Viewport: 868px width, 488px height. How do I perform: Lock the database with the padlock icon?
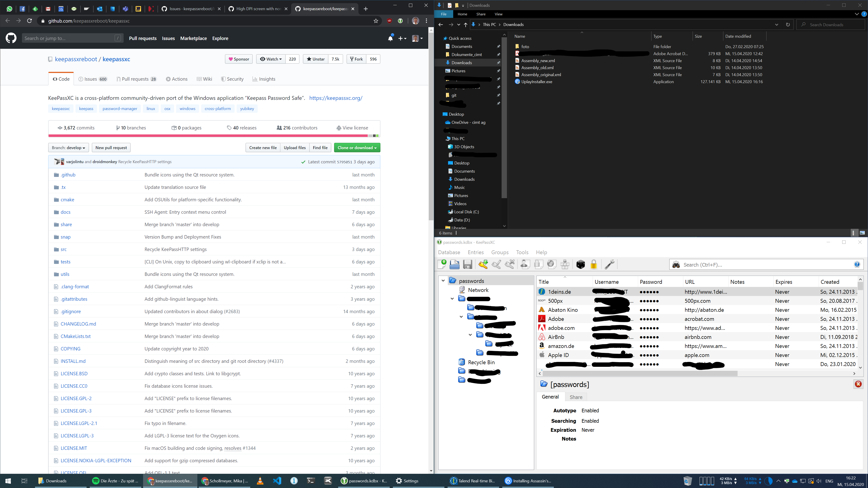coord(594,264)
